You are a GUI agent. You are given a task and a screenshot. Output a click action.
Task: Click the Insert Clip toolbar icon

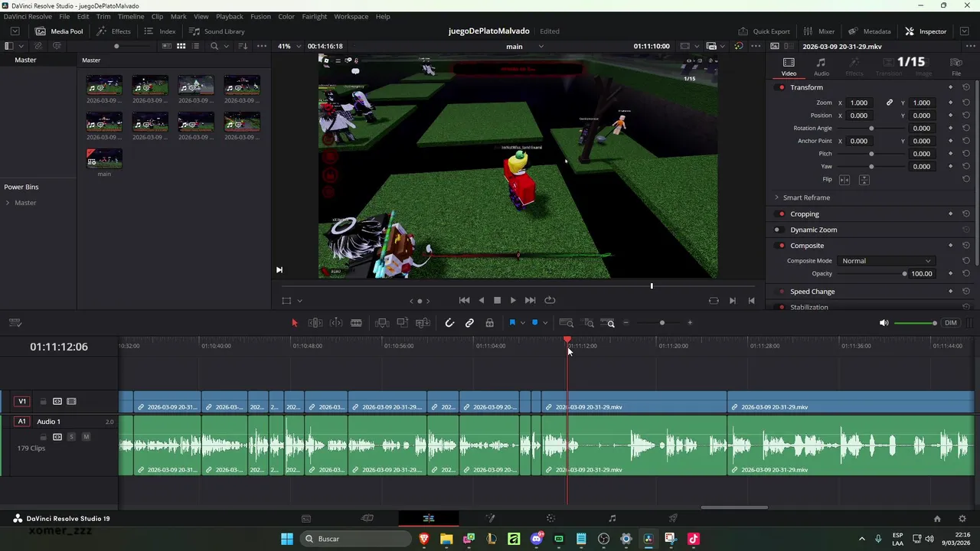382,323
